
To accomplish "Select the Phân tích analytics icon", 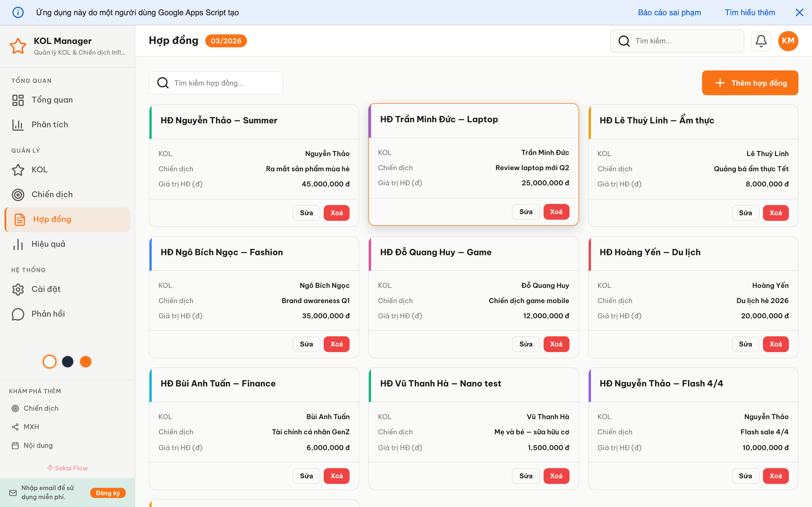I will tap(18, 124).
